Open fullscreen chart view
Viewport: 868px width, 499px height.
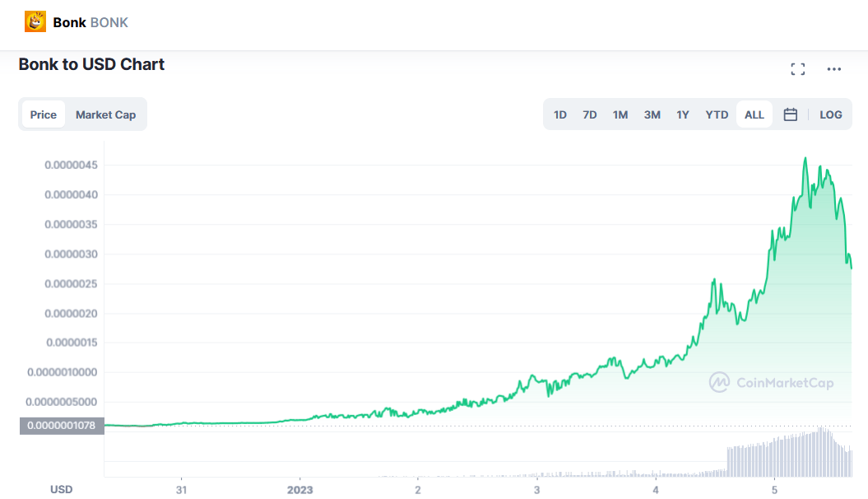tap(797, 69)
